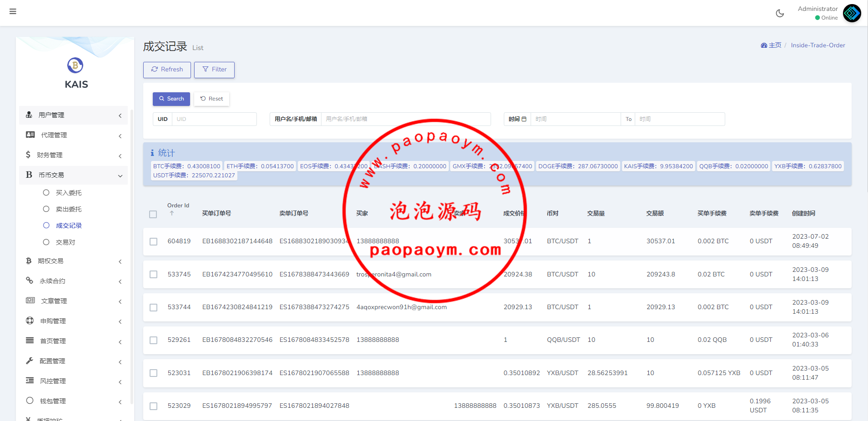Click the 期权交易 bitcoin icon

point(29,261)
